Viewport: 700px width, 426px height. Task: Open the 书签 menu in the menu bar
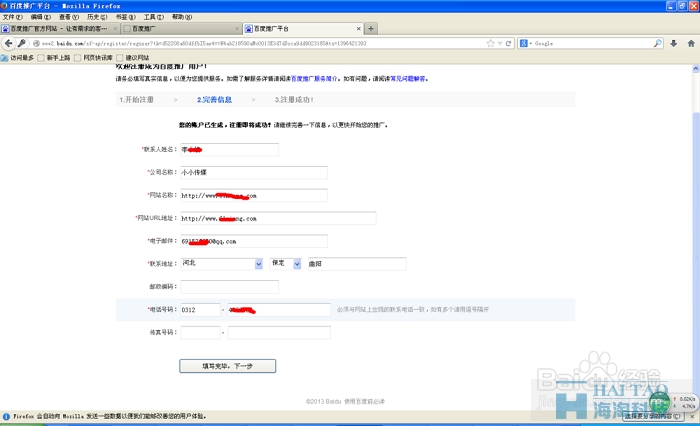pos(123,17)
